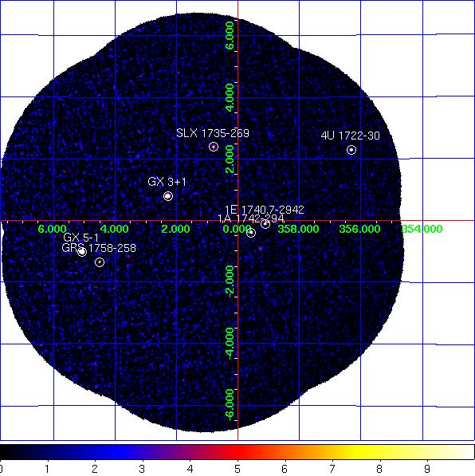Viewport: 475px width, 476px height.
Task: Click colorbar at value 2 blue region
Action: pos(95,452)
